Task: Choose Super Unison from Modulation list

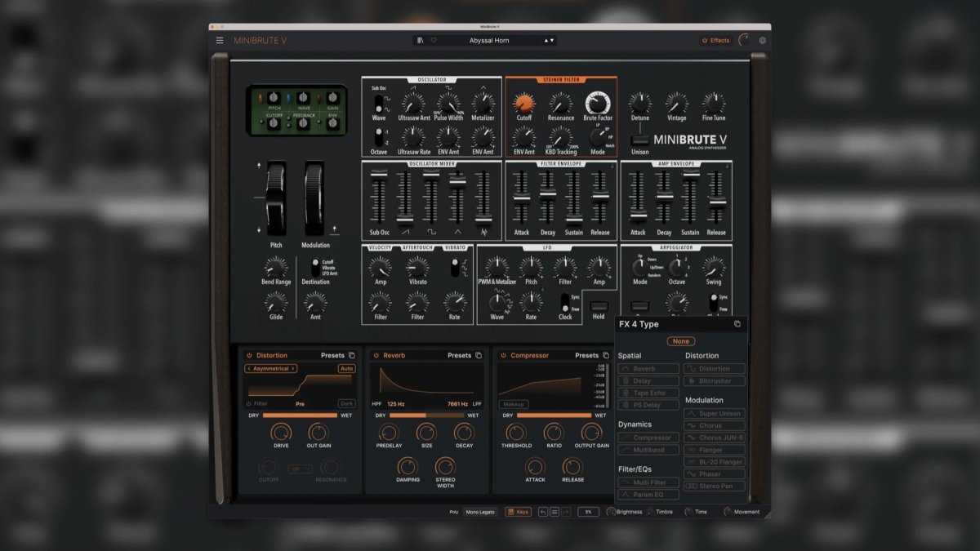Action: coord(715,413)
